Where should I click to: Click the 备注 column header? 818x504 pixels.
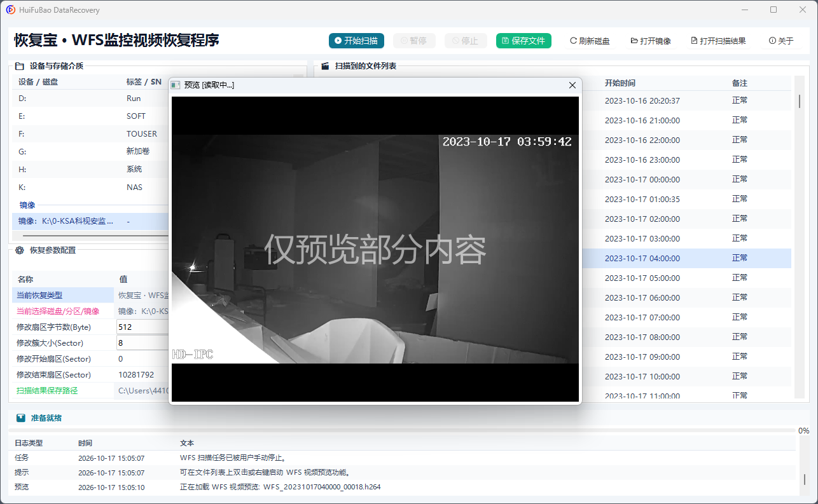[740, 83]
